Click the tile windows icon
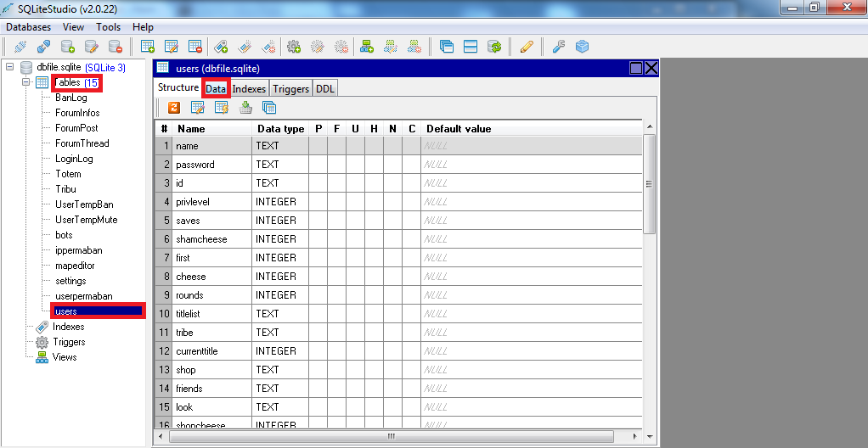868x448 pixels. (471, 47)
